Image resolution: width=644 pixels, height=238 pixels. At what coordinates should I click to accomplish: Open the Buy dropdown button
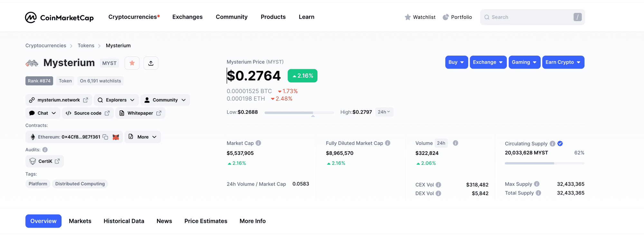pos(456,62)
